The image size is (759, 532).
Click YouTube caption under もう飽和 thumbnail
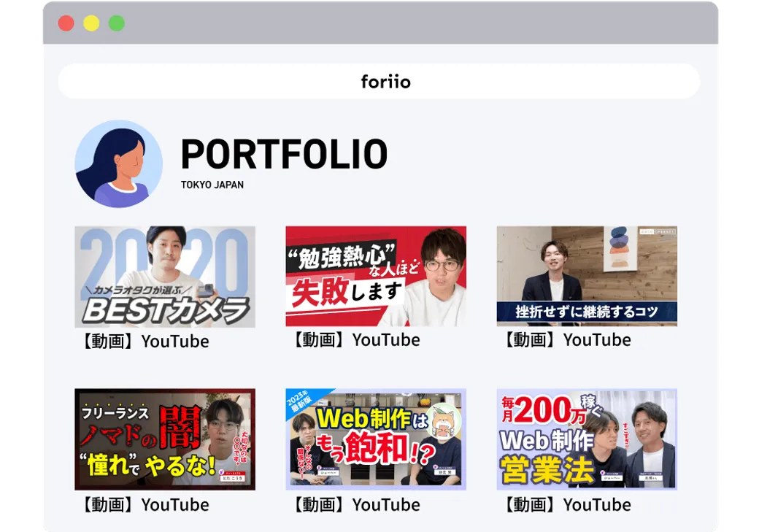coord(356,505)
